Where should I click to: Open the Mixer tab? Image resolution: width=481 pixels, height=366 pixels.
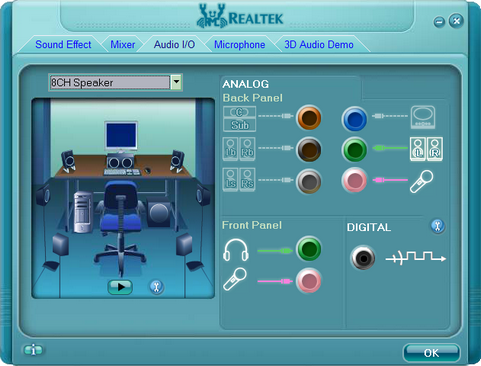tap(123, 45)
